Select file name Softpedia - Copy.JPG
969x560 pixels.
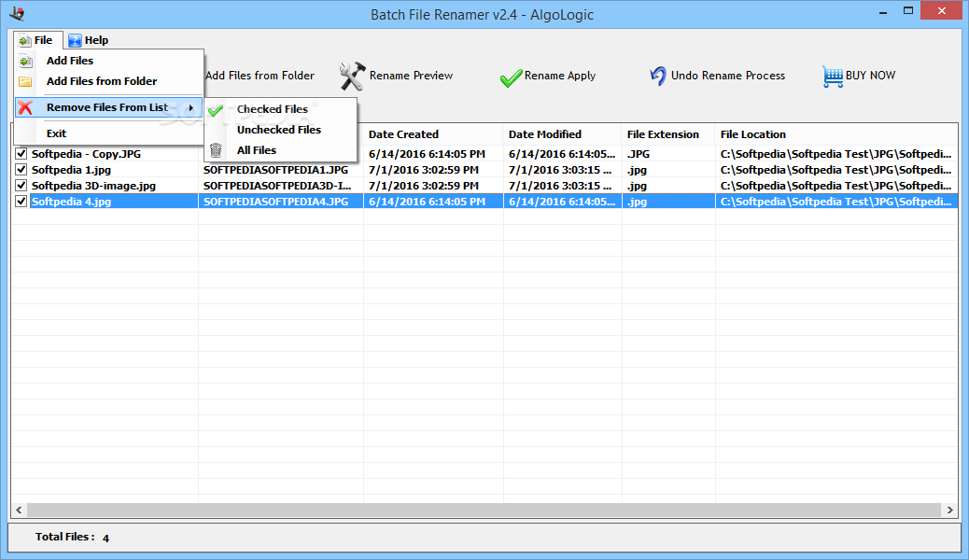(x=87, y=154)
